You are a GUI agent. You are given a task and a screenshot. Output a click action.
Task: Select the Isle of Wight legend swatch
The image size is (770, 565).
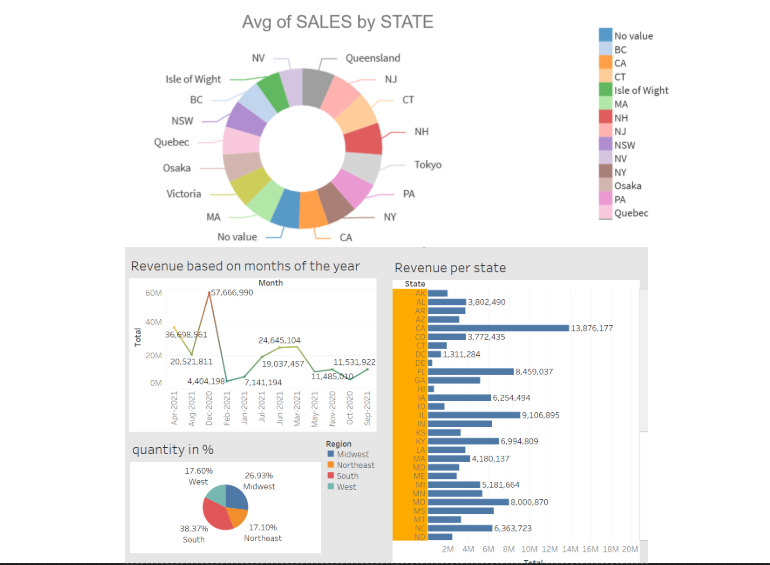click(605, 90)
